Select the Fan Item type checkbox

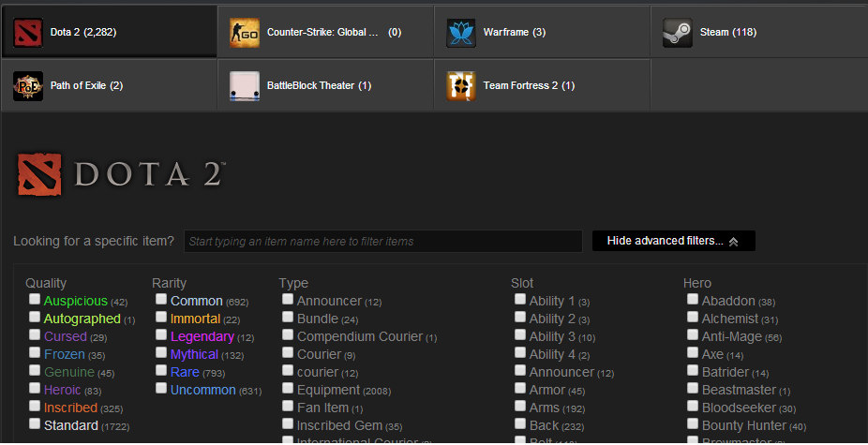point(288,406)
